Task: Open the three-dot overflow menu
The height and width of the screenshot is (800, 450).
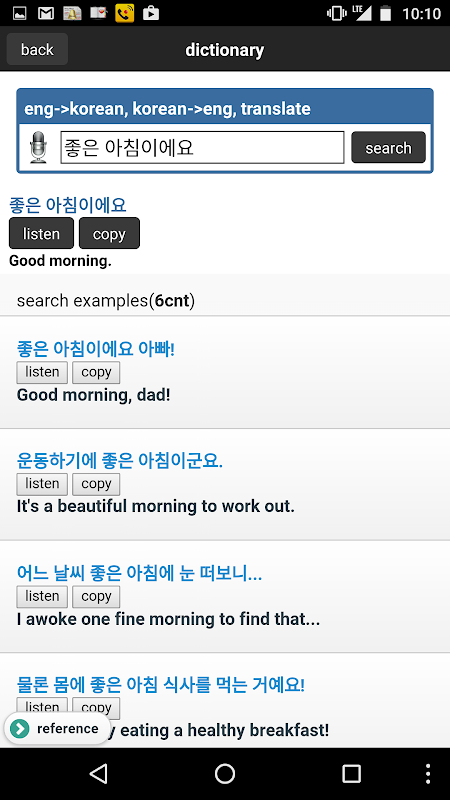Action: coord(428,773)
